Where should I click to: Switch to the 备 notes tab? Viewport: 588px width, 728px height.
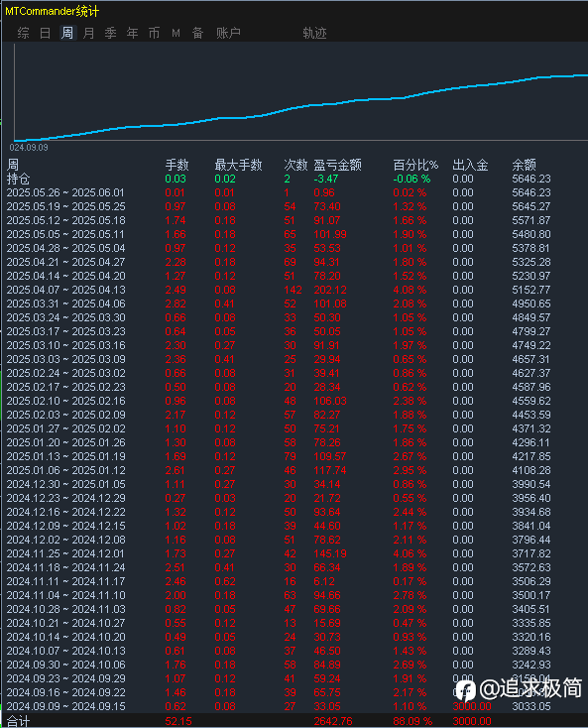197,33
